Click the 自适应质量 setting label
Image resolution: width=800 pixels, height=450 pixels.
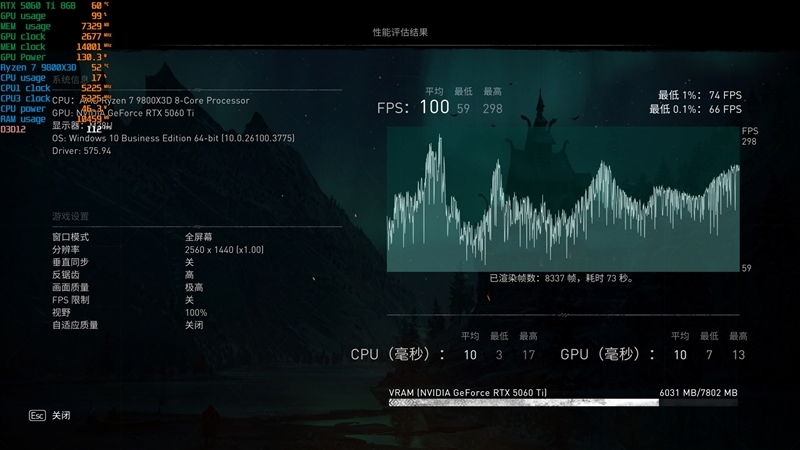pyautogui.click(x=75, y=325)
